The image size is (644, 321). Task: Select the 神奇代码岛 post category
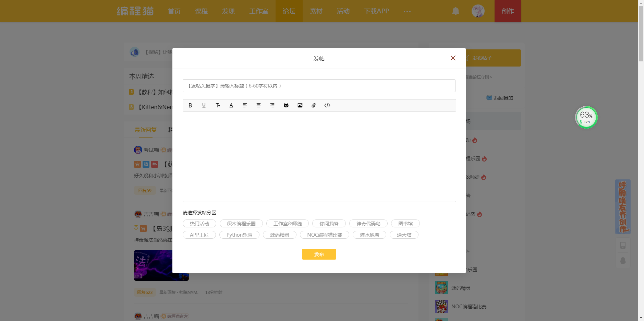(x=368, y=224)
